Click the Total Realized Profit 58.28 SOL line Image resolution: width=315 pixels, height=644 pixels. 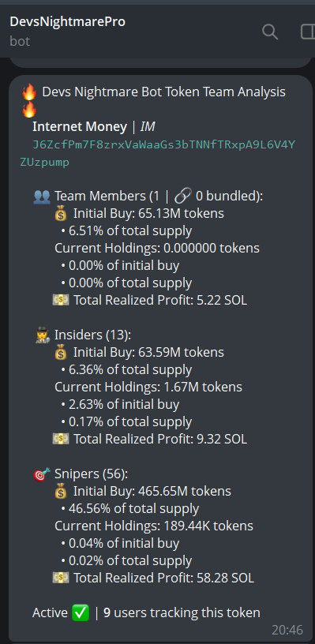153,578
